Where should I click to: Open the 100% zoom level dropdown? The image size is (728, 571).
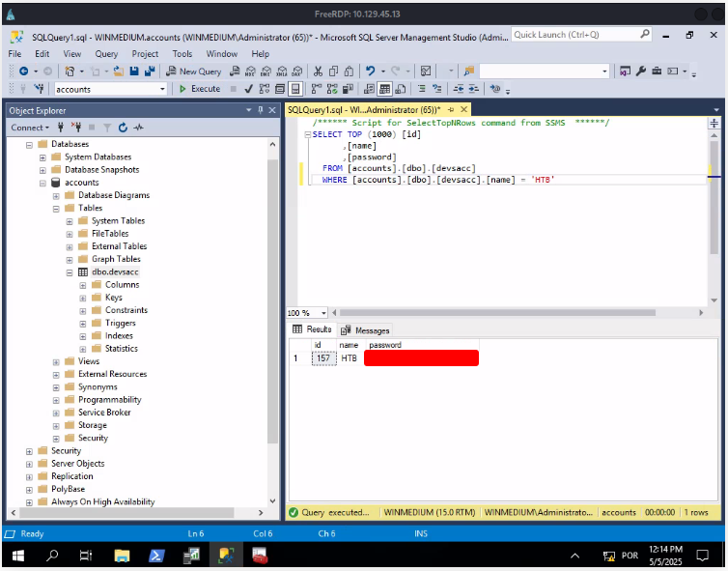point(322,313)
